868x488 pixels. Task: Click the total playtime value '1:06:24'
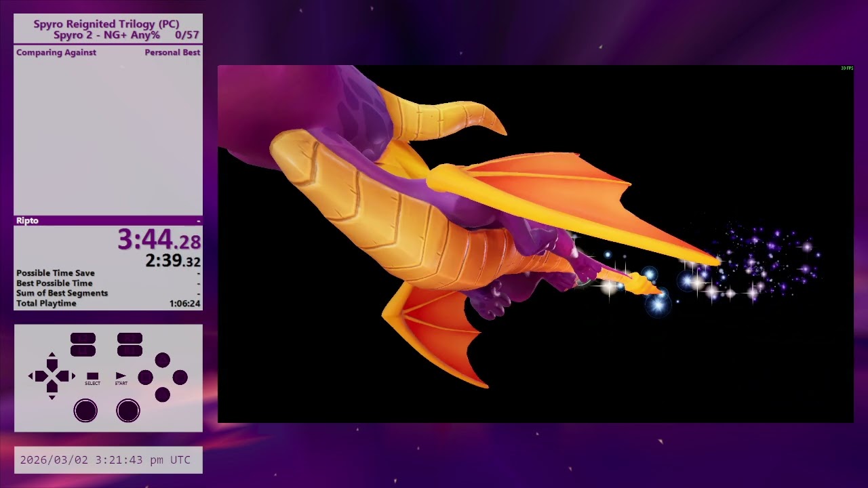[185, 304]
